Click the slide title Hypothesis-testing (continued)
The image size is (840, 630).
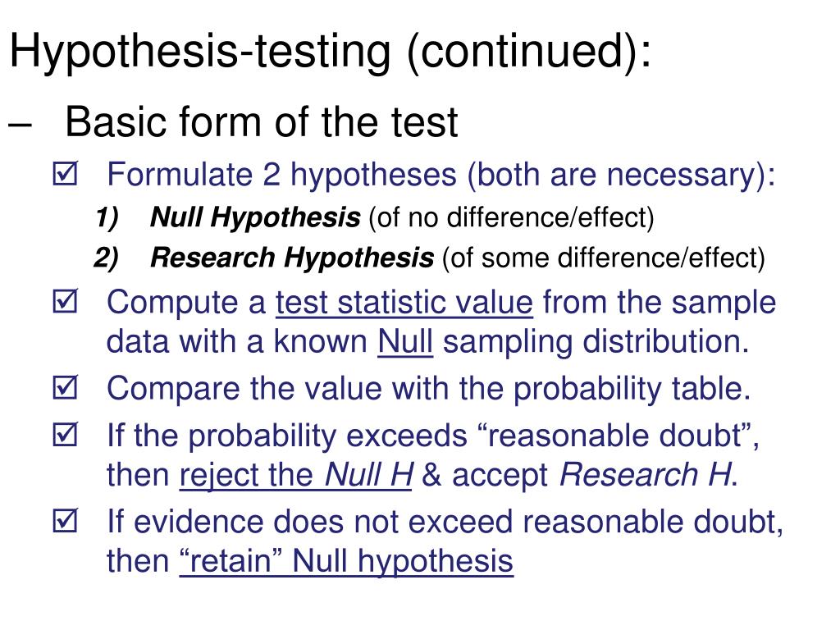(331, 52)
